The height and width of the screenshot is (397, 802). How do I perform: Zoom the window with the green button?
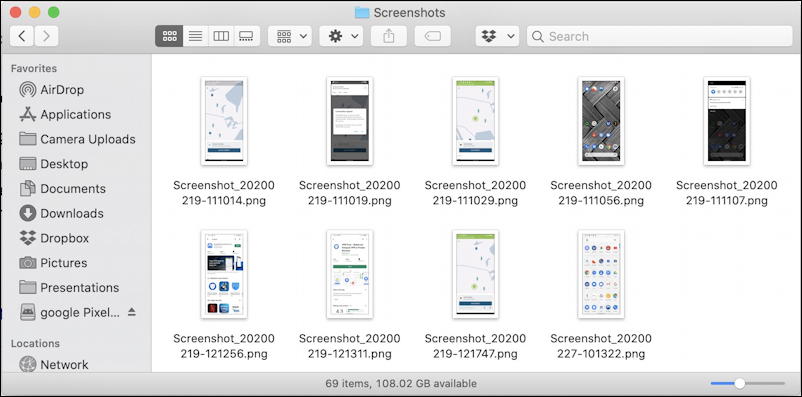(53, 12)
